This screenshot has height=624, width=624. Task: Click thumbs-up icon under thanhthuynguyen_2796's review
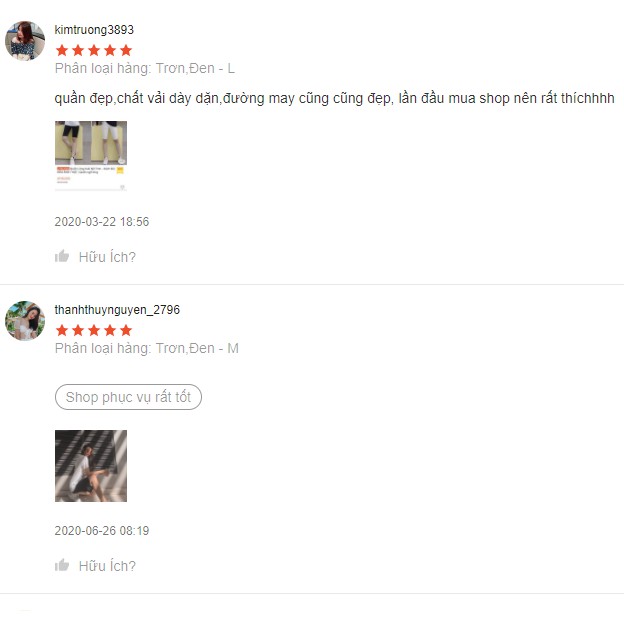coord(62,565)
